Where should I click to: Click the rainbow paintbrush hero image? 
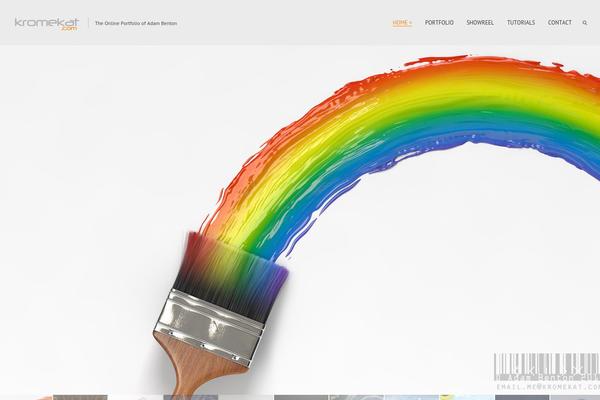click(300, 222)
